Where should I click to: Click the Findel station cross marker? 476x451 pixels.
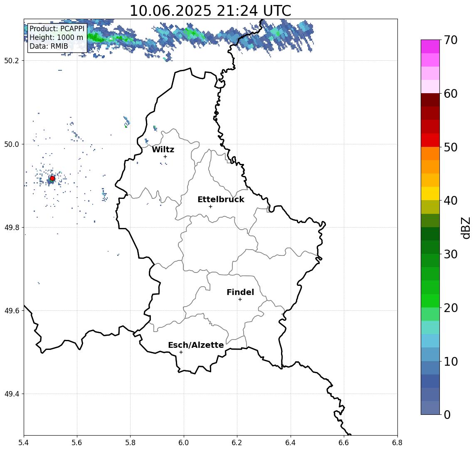(240, 300)
